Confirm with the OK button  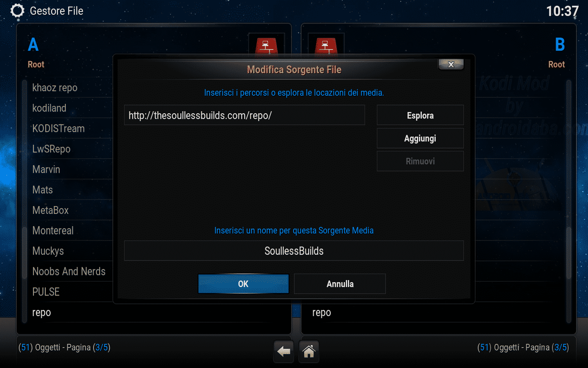click(x=243, y=284)
